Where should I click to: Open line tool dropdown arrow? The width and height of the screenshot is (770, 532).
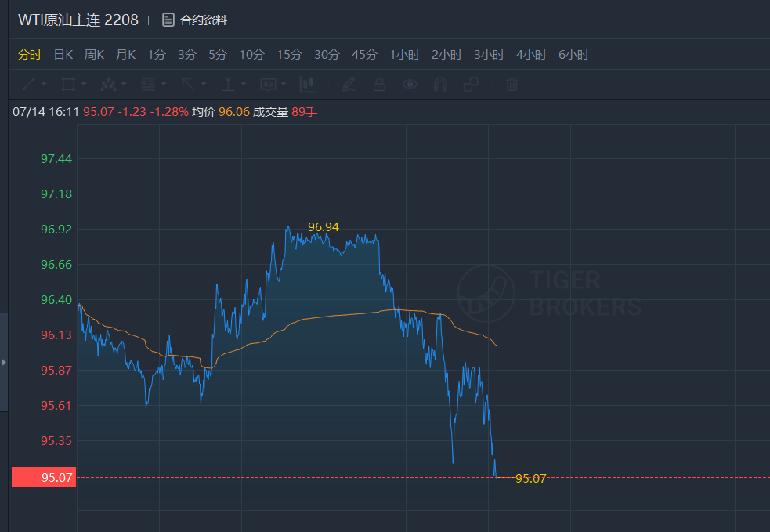point(44,84)
